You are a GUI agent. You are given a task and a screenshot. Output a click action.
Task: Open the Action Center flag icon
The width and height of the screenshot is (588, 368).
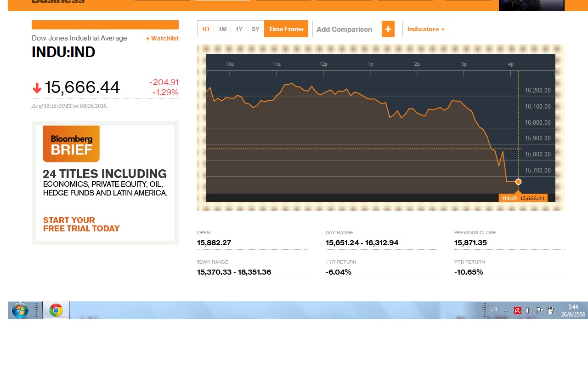(x=540, y=310)
